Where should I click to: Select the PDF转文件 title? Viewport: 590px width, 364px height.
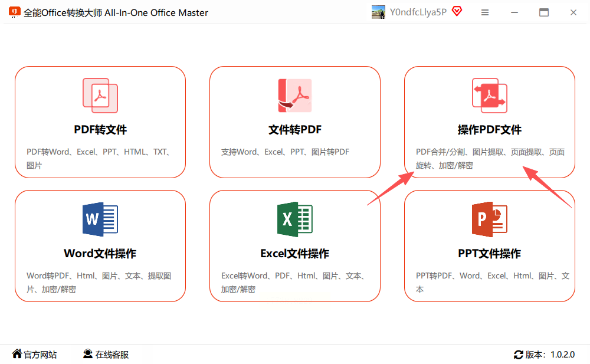point(100,129)
